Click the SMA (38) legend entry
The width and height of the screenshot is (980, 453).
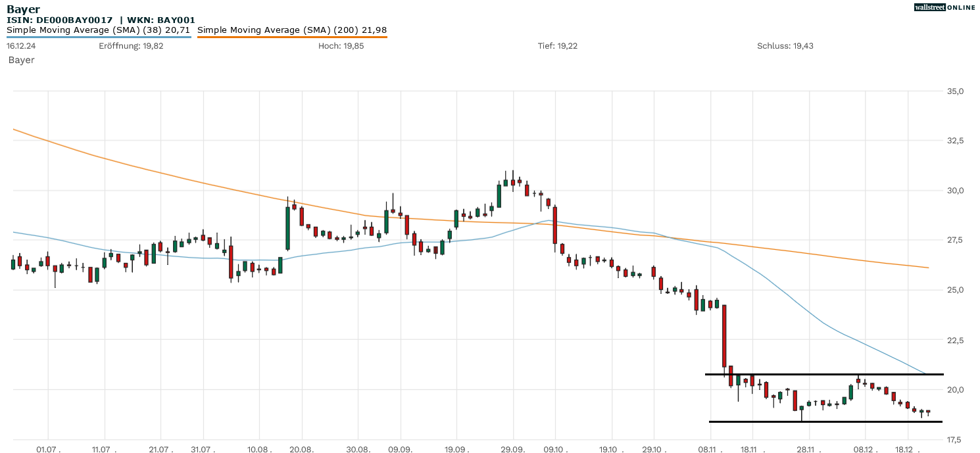click(x=99, y=30)
